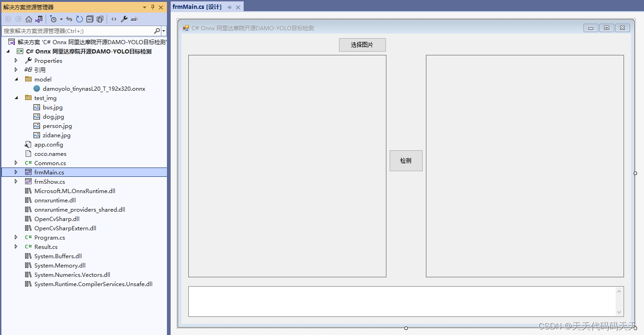Open the dropdown arrow beside the clock filter
The image size is (644, 335).
(61, 19)
